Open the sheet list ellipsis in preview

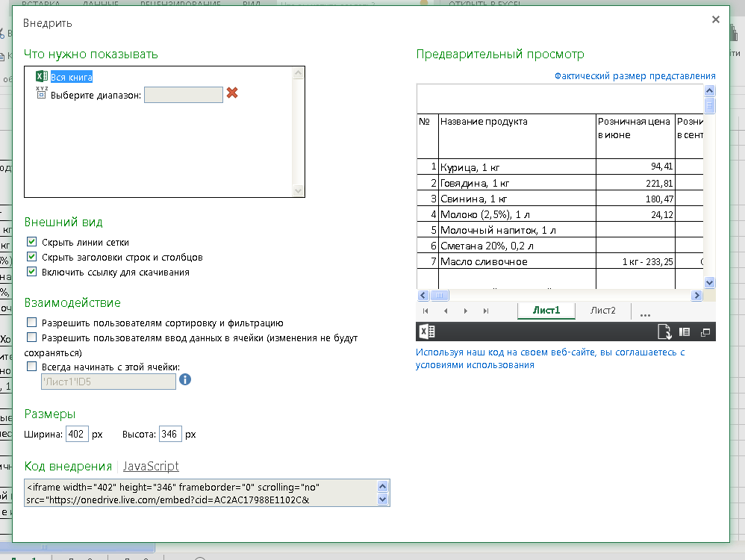pos(645,312)
